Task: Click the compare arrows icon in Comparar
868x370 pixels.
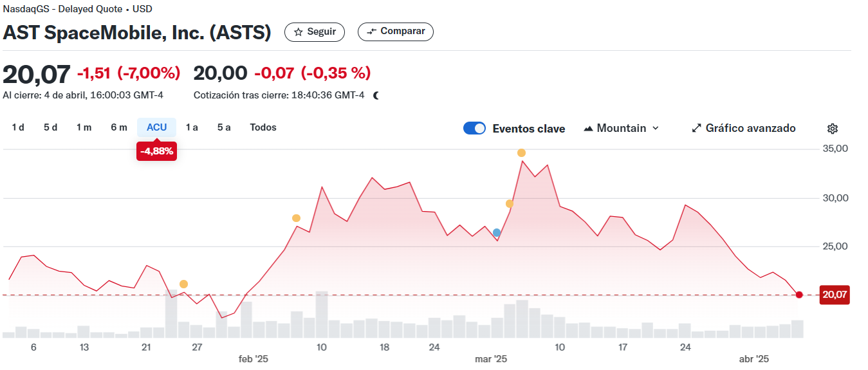Action: click(x=371, y=32)
